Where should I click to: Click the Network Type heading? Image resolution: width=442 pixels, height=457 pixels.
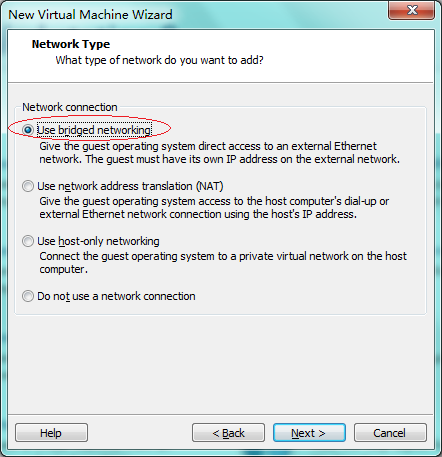pyautogui.click(x=71, y=44)
